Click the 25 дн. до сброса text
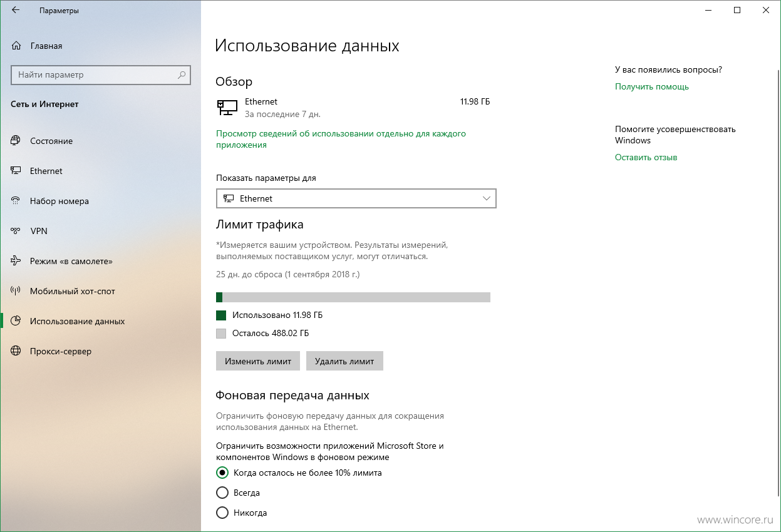 (288, 274)
